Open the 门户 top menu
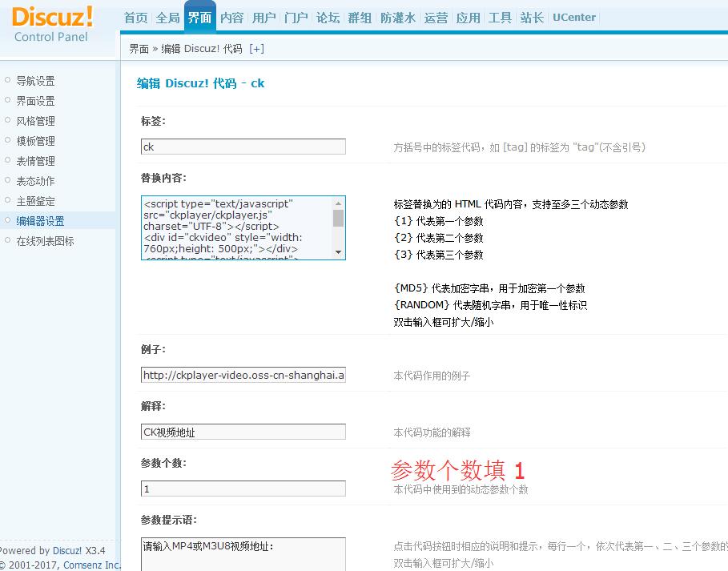This screenshot has width=728, height=571. coord(296,18)
